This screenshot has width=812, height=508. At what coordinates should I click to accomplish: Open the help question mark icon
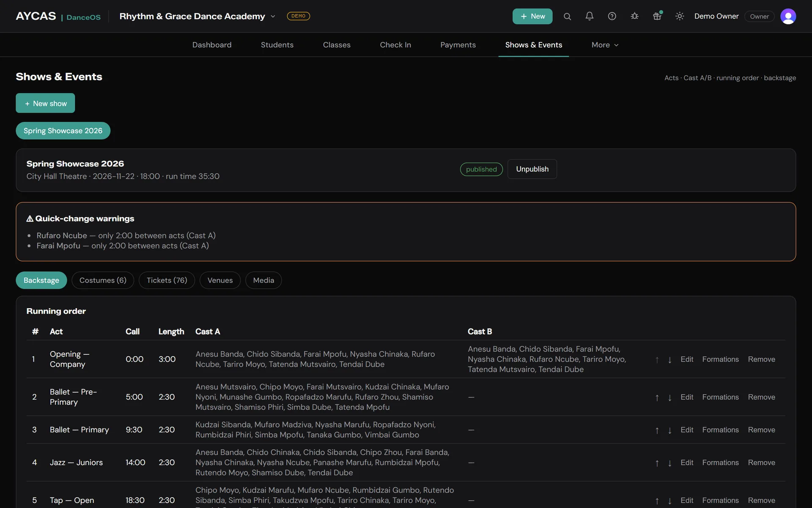(612, 16)
